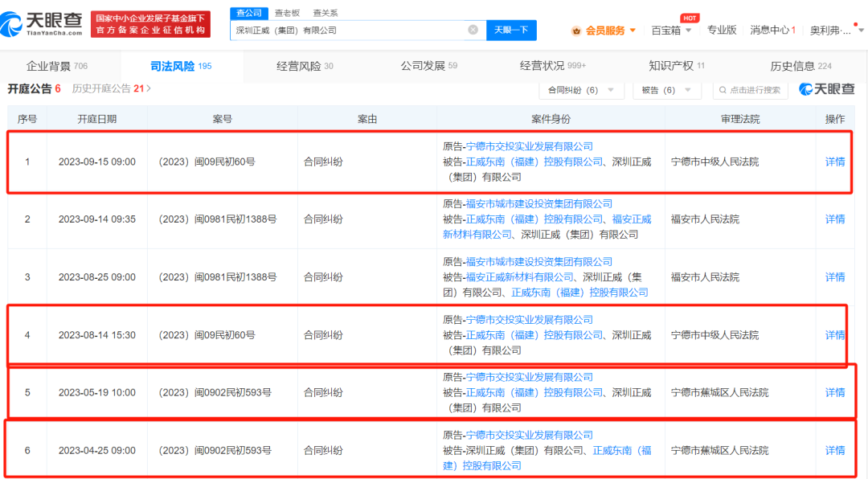Viewport: 868px width, 479px height.
Task: Select the 查公司 search tab
Action: point(249,13)
